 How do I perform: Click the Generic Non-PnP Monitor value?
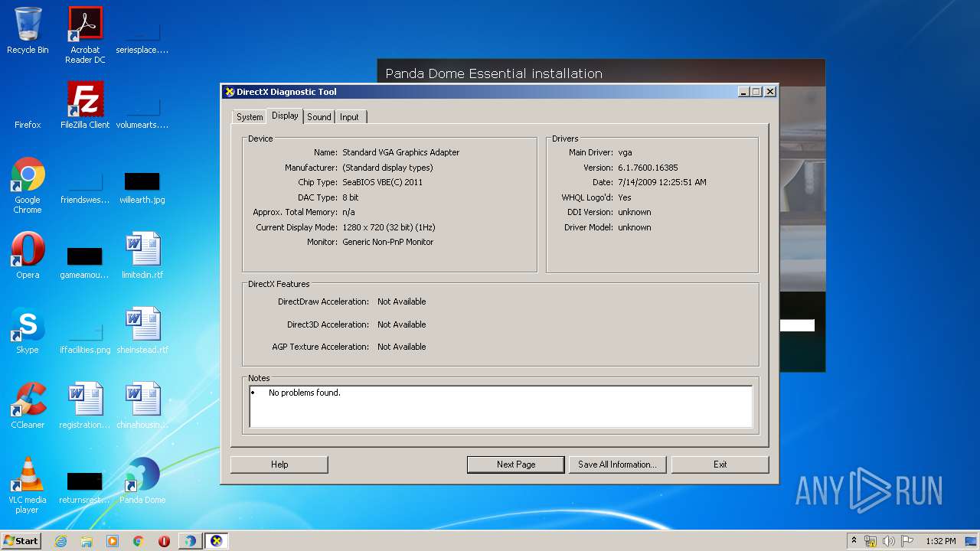click(388, 242)
